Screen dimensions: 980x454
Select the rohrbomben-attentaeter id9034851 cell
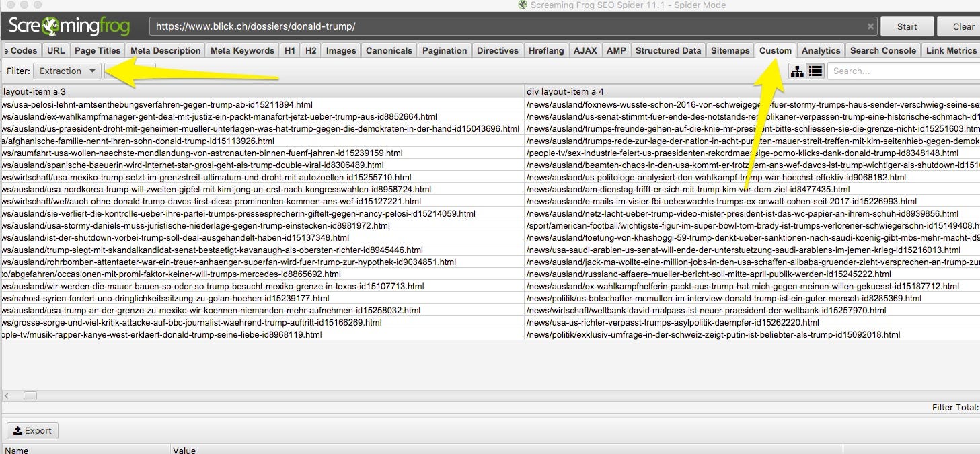tap(263, 262)
